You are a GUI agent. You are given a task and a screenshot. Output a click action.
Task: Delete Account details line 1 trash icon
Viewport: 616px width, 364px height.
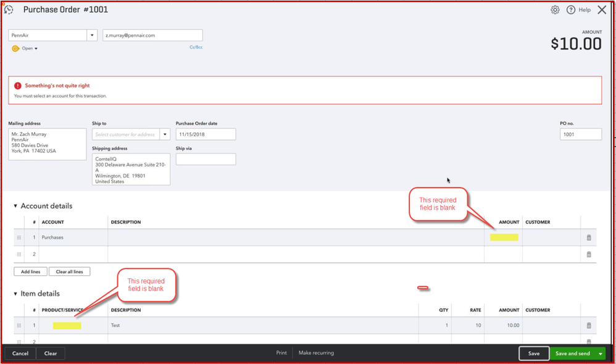[588, 238]
